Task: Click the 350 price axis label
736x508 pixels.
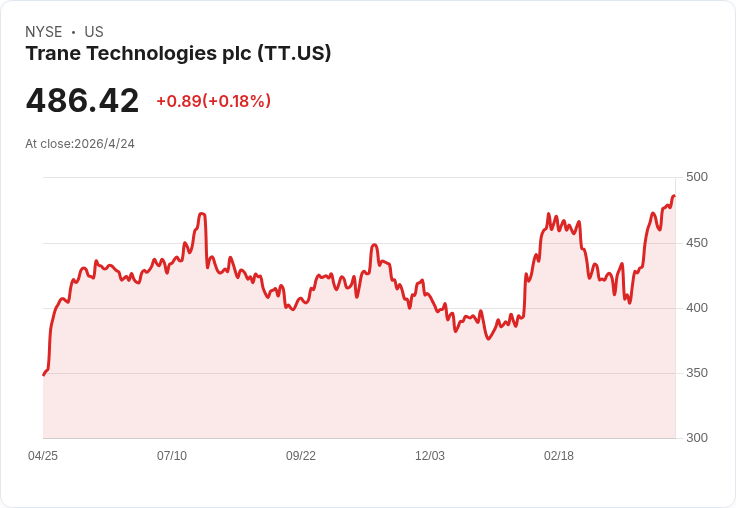Action: click(697, 373)
